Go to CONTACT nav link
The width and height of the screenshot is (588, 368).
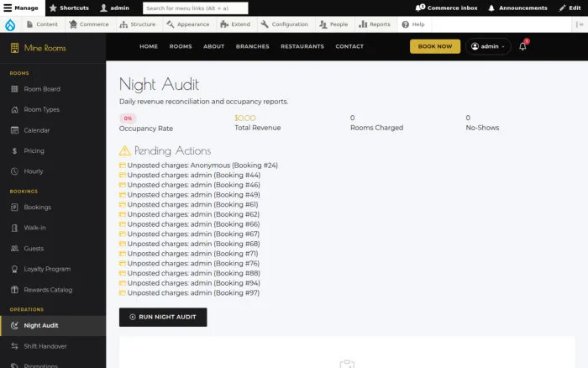pyautogui.click(x=349, y=46)
